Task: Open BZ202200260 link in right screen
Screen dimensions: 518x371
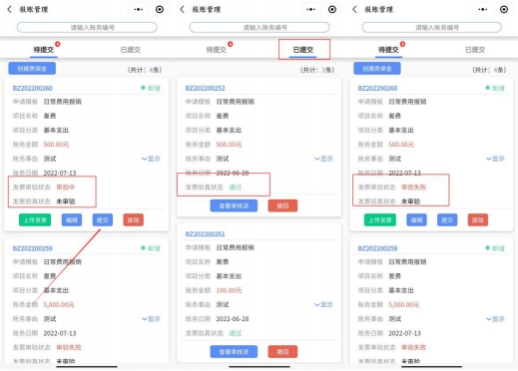Action: pos(377,88)
